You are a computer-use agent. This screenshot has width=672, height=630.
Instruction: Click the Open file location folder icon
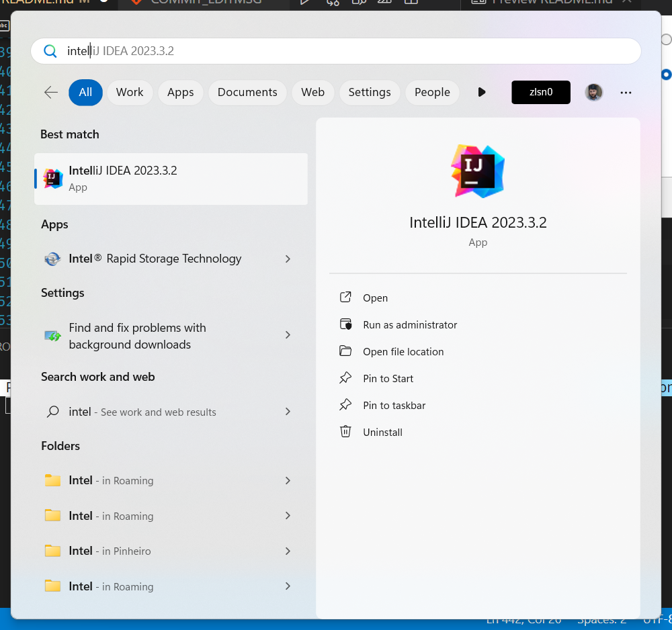[x=345, y=351]
